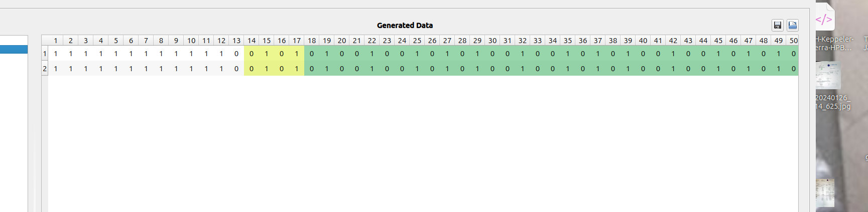Click the row 1, column 13 cell

[236, 54]
